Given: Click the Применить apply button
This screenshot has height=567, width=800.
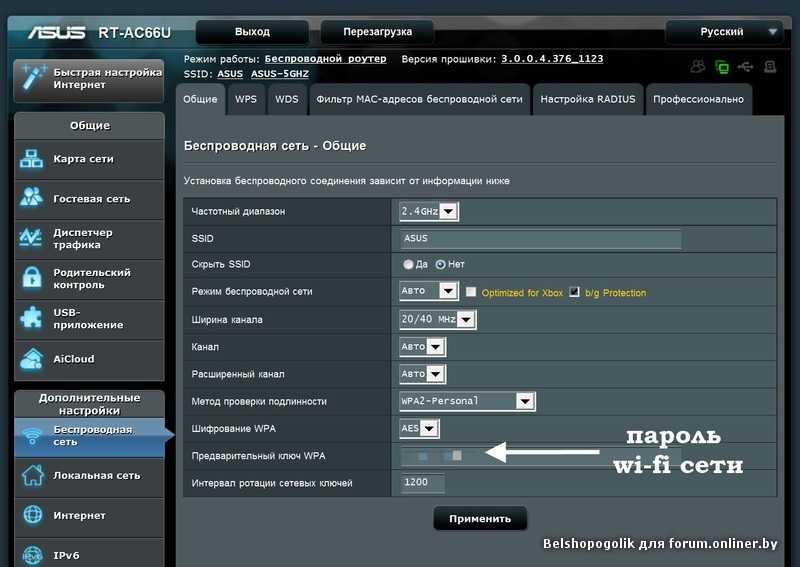Looking at the screenshot, I should click(x=480, y=519).
